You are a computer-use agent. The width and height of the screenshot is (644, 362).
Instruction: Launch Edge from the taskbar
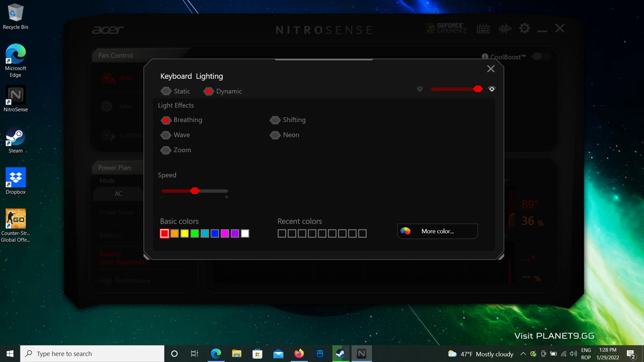click(216, 353)
